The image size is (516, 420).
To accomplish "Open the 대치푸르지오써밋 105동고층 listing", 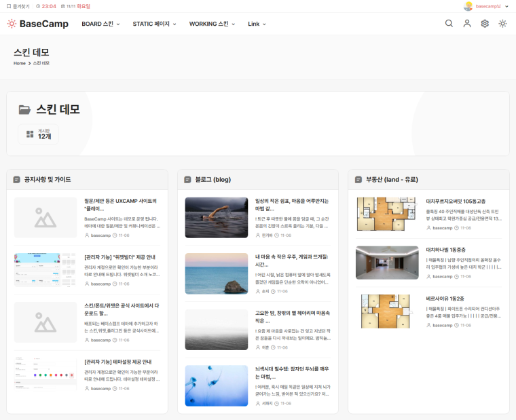I will [455, 202].
